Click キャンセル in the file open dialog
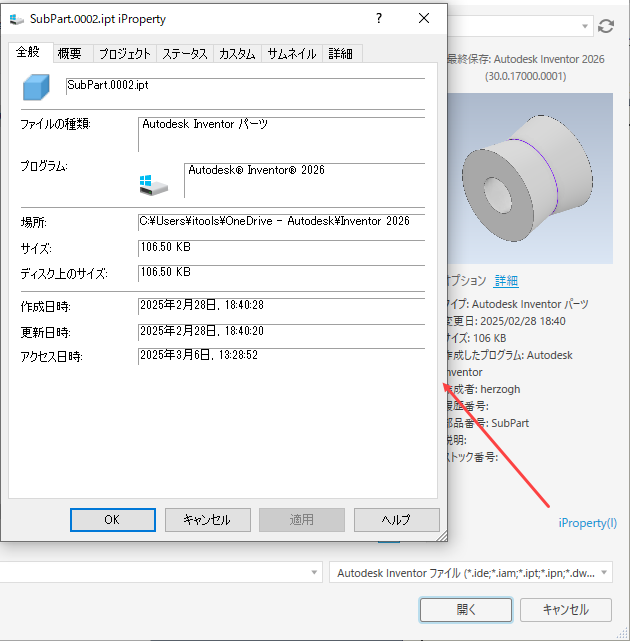This screenshot has height=641, width=630. click(566, 610)
